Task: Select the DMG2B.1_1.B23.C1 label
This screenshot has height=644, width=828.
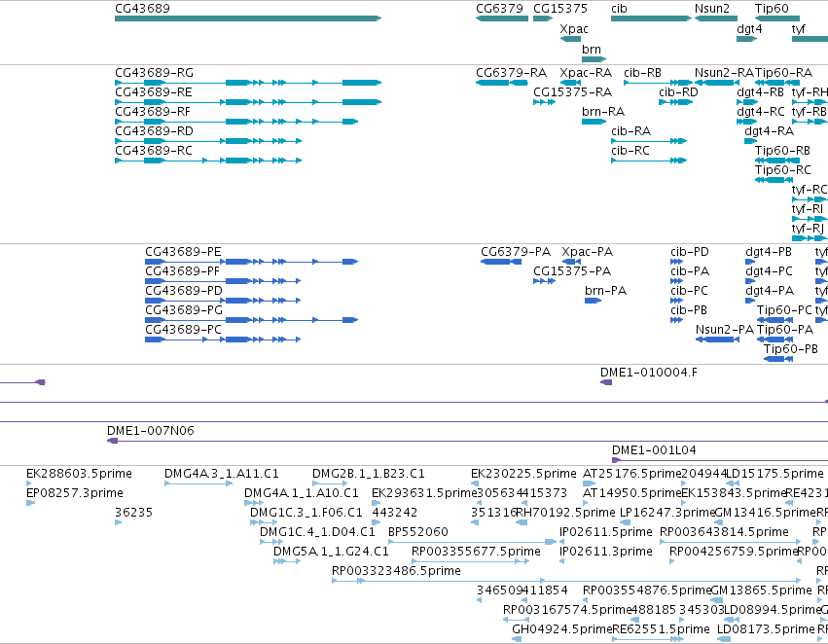Action: 369,474
